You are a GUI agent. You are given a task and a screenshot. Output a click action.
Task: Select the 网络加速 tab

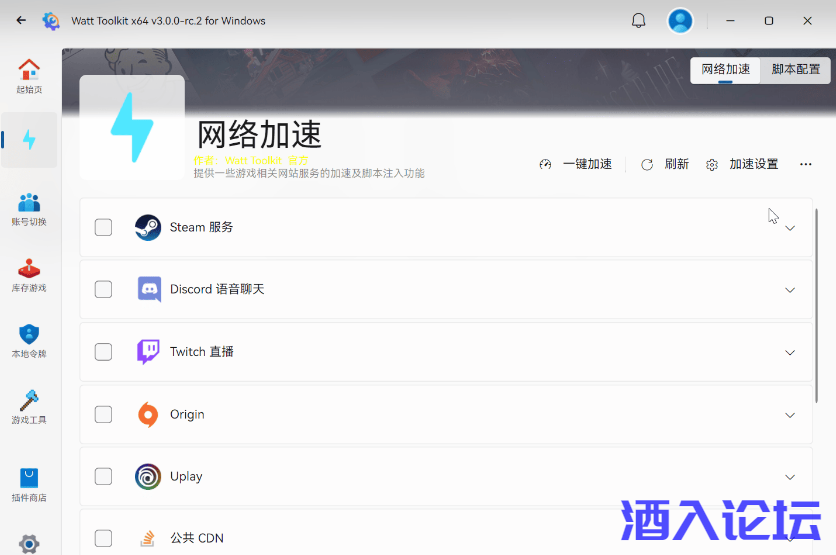(725, 69)
